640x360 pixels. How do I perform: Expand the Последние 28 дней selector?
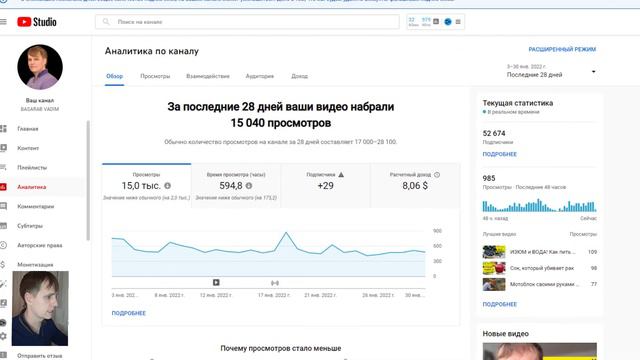pyautogui.click(x=551, y=71)
